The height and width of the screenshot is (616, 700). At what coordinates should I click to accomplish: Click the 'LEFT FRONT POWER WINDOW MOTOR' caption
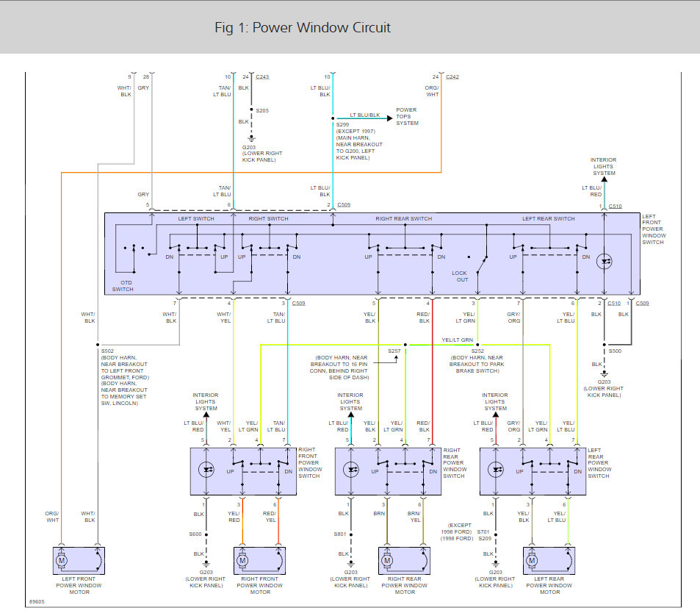(x=79, y=586)
